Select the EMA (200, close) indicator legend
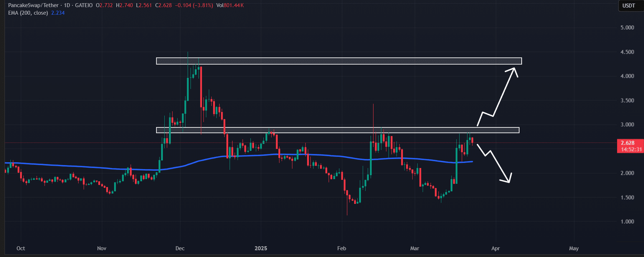This screenshot has width=644, height=257. pyautogui.click(x=28, y=13)
